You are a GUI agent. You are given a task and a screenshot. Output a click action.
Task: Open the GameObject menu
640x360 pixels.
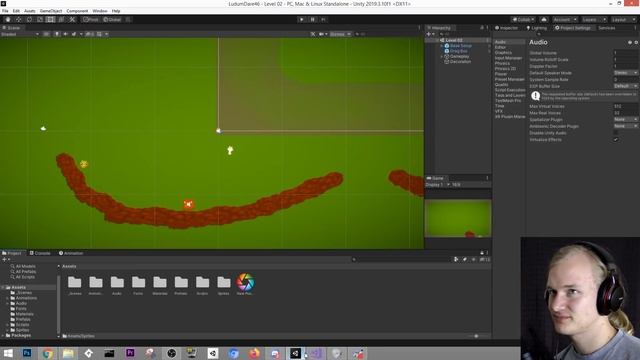tap(51, 11)
